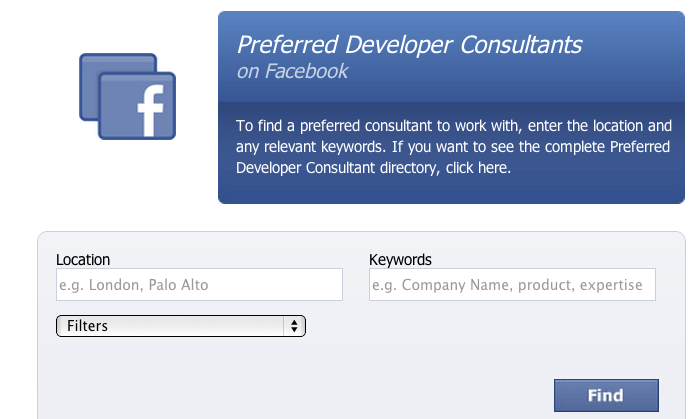This screenshot has width=699, height=419.
Task: Click the Filters dropdown up-down arrows
Action: pos(294,326)
